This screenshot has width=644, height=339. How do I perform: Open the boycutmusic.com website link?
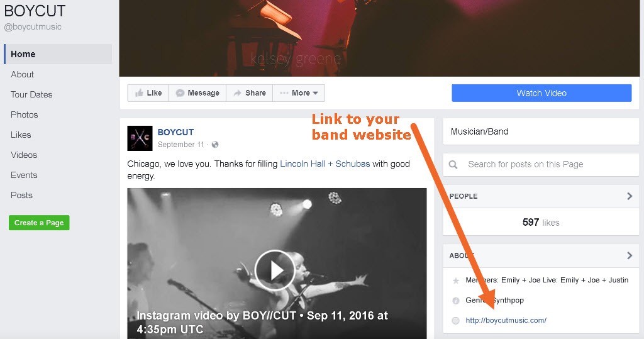[x=506, y=321]
